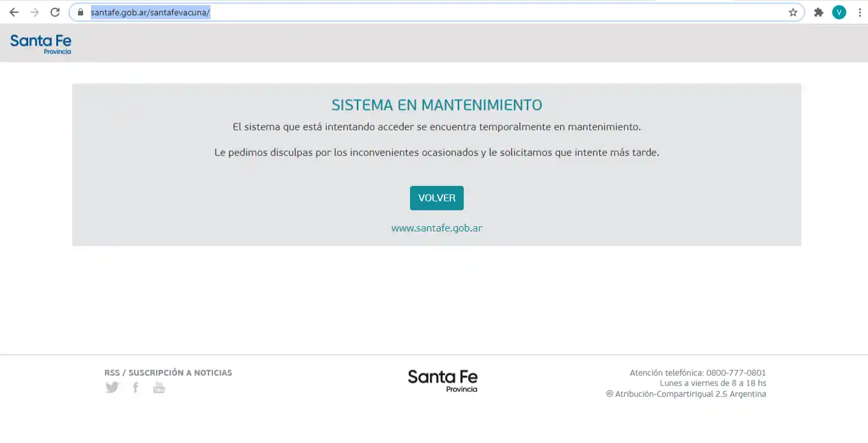Viewport: 868px width, 443px height.
Task: Open the Facebook page via footer icon
Action: [x=135, y=387]
